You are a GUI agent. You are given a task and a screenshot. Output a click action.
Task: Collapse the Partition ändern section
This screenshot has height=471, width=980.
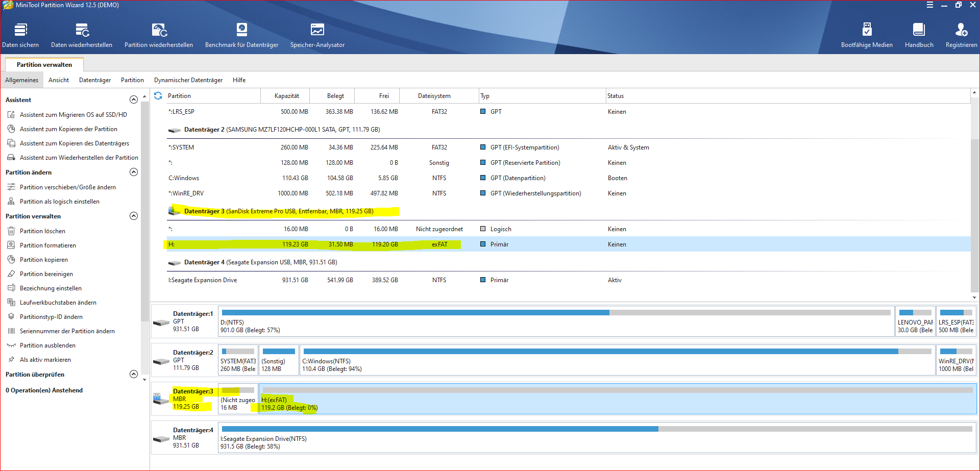pos(134,172)
